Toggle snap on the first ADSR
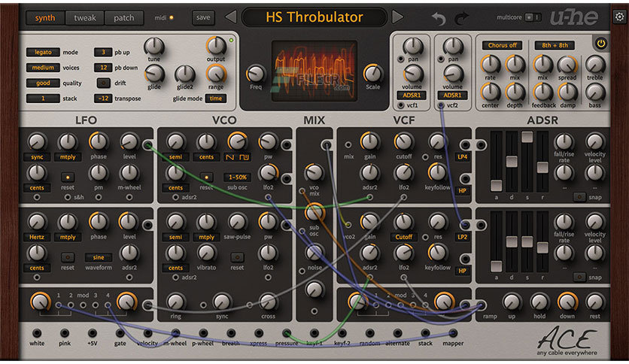Screen dimensions: 629x364 579,197
